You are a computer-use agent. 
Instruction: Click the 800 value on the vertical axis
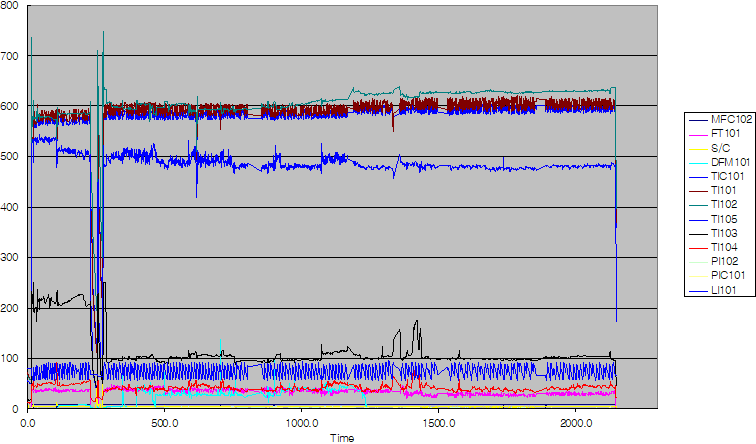point(9,5)
